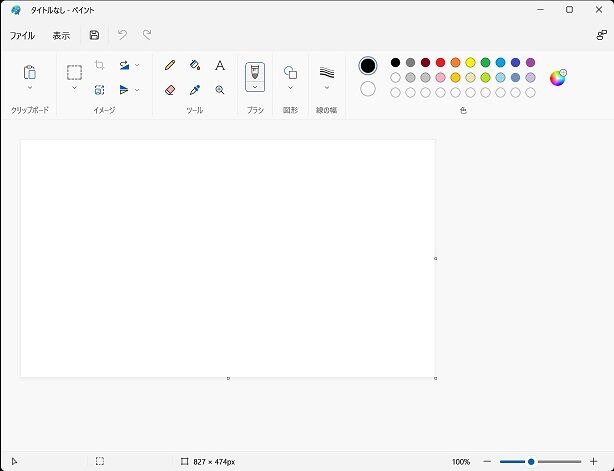The width and height of the screenshot is (614, 471).
Task: Pick the dark gray palette swatch
Action: click(x=410, y=62)
